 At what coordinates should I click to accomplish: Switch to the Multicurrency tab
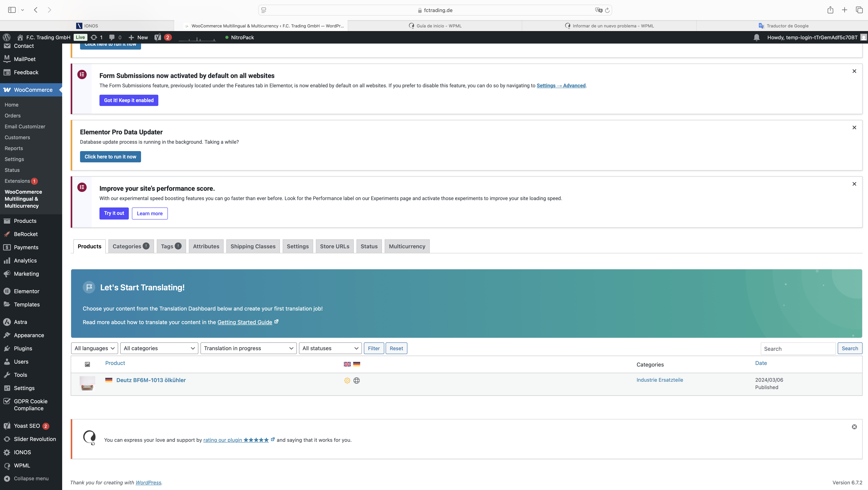(x=407, y=246)
